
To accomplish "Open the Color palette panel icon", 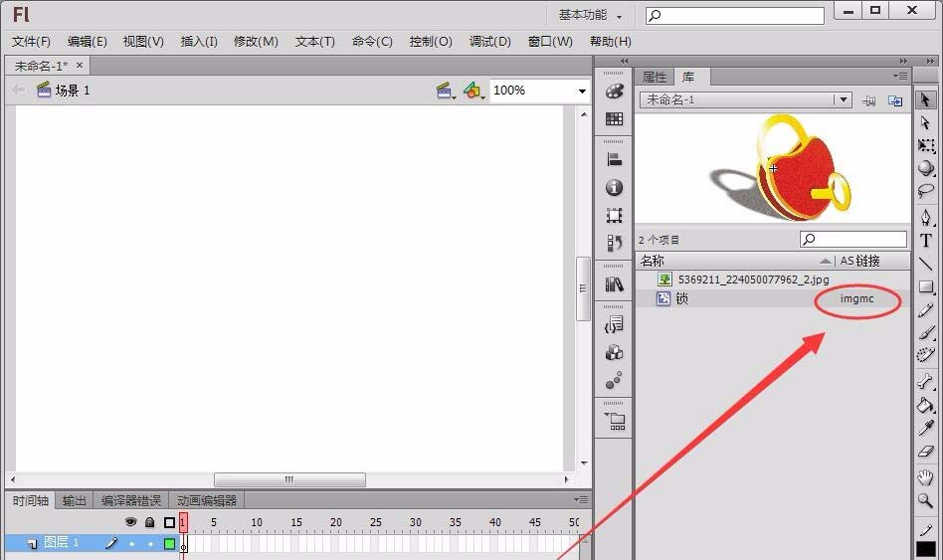I will (x=614, y=91).
